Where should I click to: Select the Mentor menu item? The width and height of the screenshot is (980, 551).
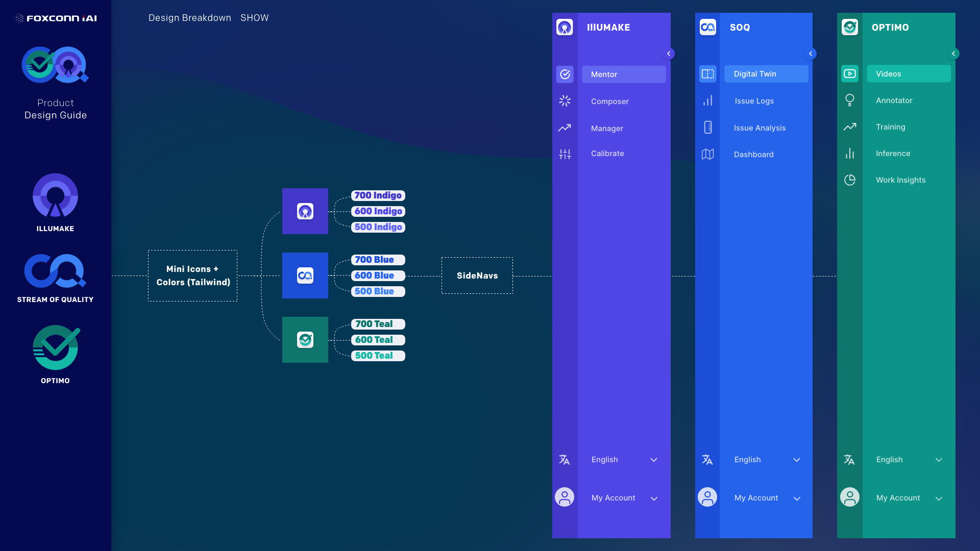coord(624,74)
